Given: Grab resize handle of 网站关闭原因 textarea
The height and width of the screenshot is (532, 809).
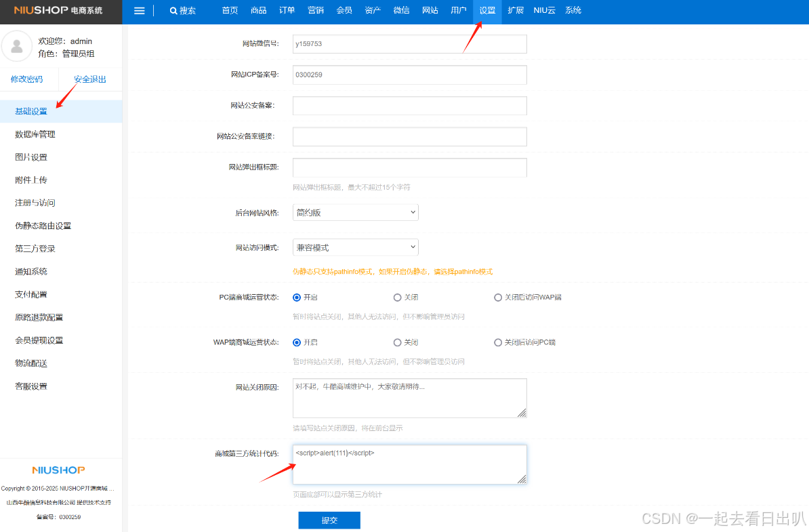Looking at the screenshot, I should coord(522,413).
